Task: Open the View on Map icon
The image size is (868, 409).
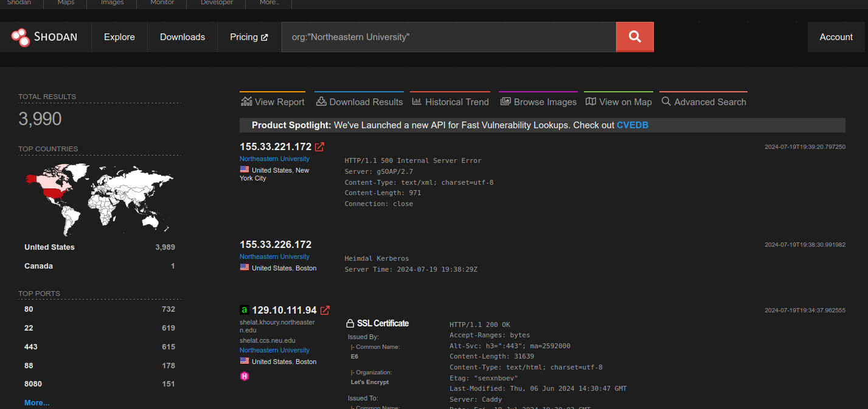Action: (x=591, y=101)
